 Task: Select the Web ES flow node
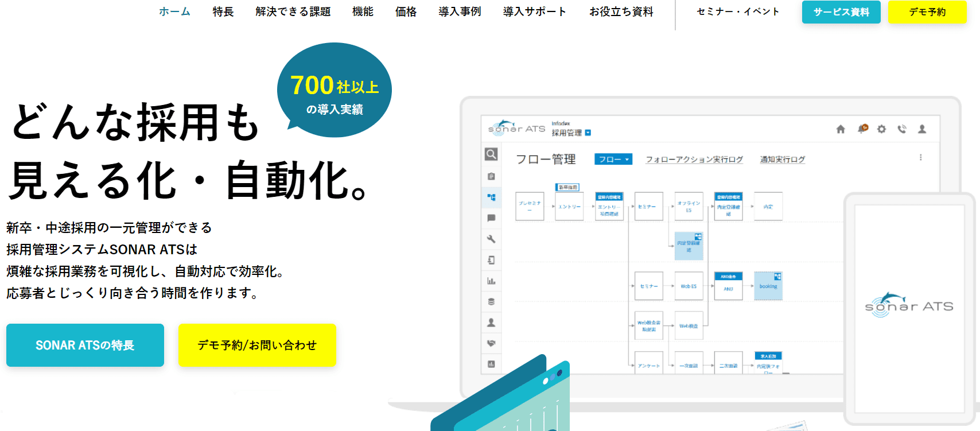[x=689, y=286]
